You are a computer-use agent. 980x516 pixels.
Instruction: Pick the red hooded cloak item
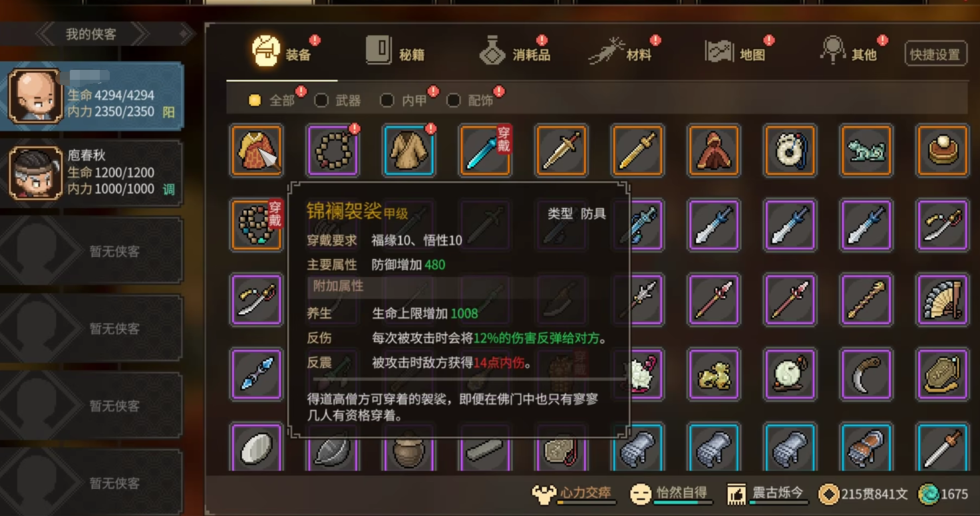click(x=713, y=150)
